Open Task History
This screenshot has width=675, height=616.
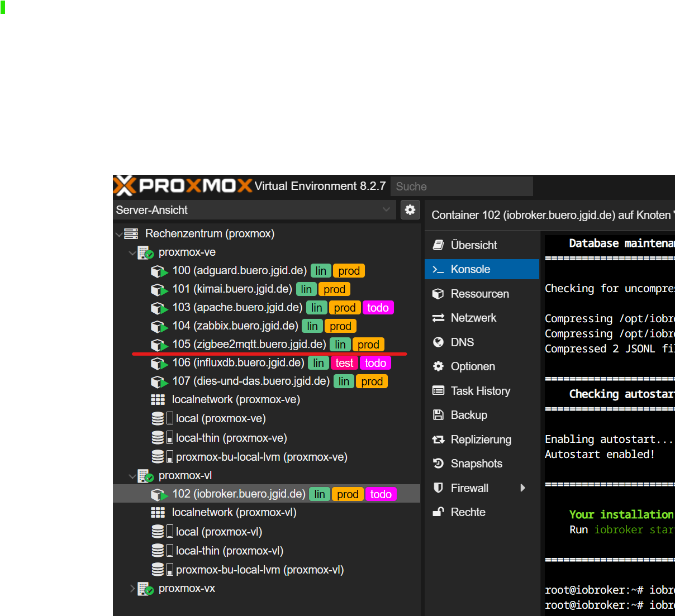(x=482, y=391)
